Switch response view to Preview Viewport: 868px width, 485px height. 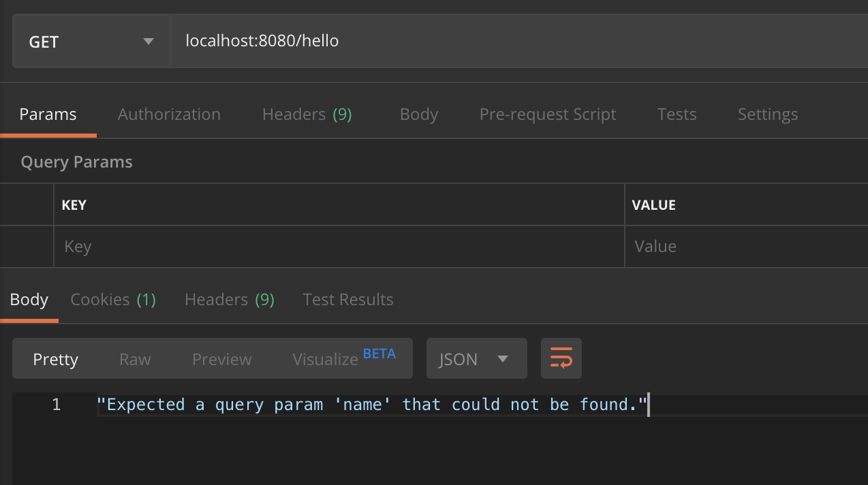(221, 359)
